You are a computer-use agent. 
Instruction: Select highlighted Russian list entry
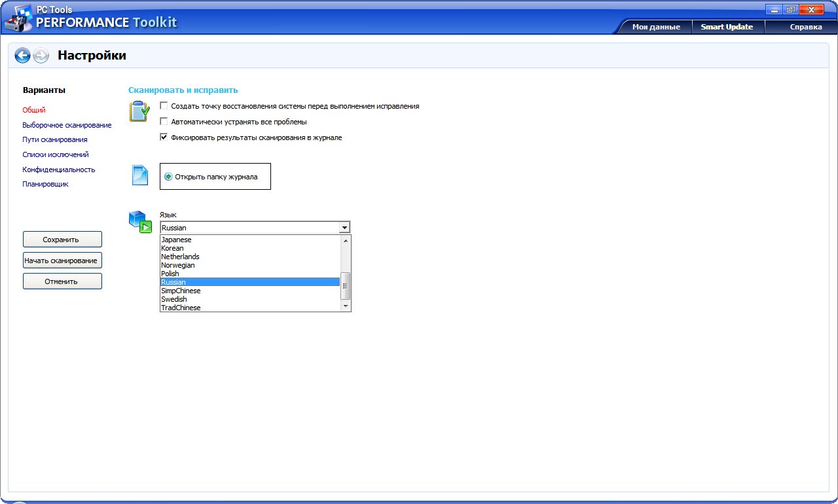point(250,282)
